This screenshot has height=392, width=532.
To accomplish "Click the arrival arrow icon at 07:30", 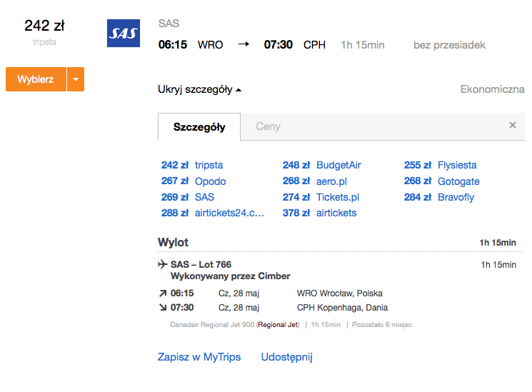I will click(x=163, y=307).
